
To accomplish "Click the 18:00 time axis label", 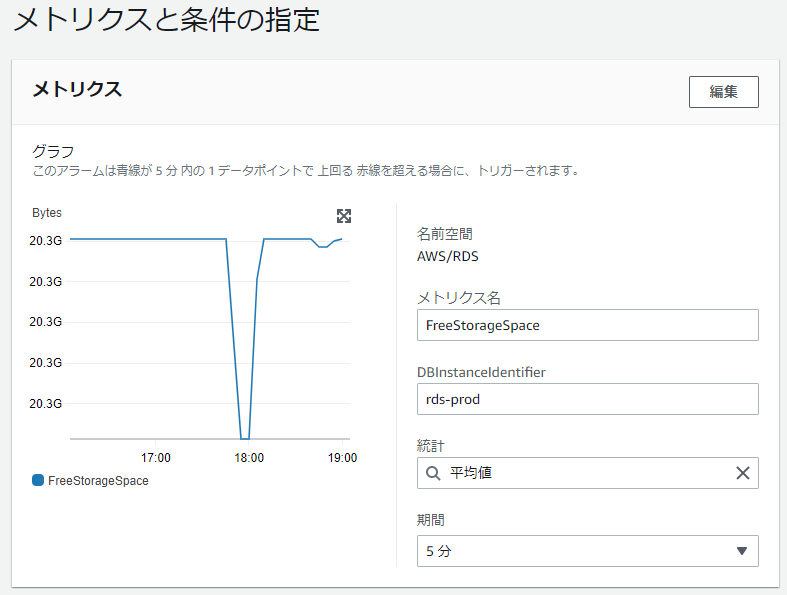I will pyautogui.click(x=249, y=458).
